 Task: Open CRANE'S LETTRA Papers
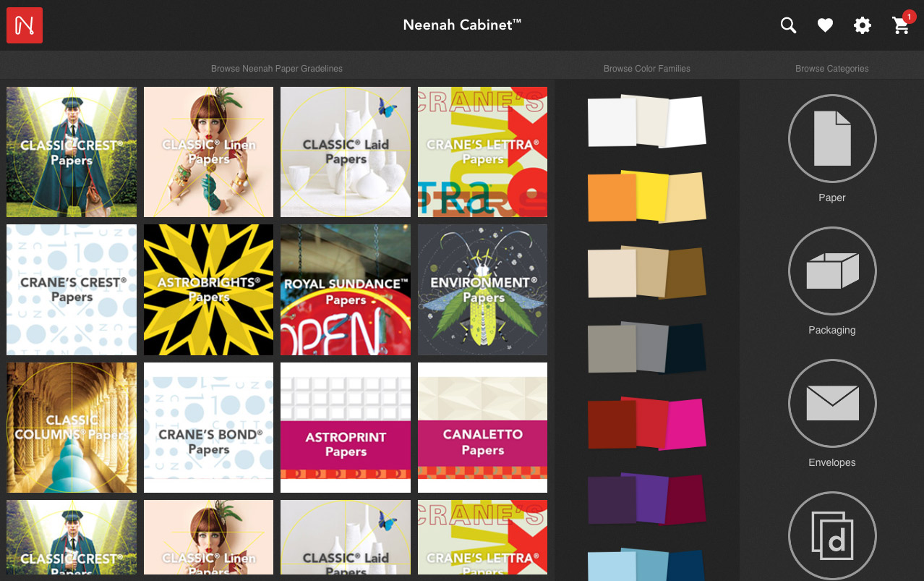coord(482,151)
